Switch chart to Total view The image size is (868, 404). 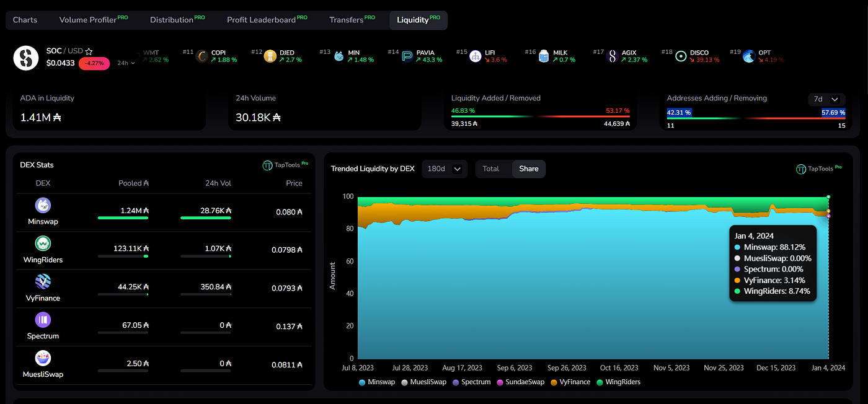click(x=491, y=169)
